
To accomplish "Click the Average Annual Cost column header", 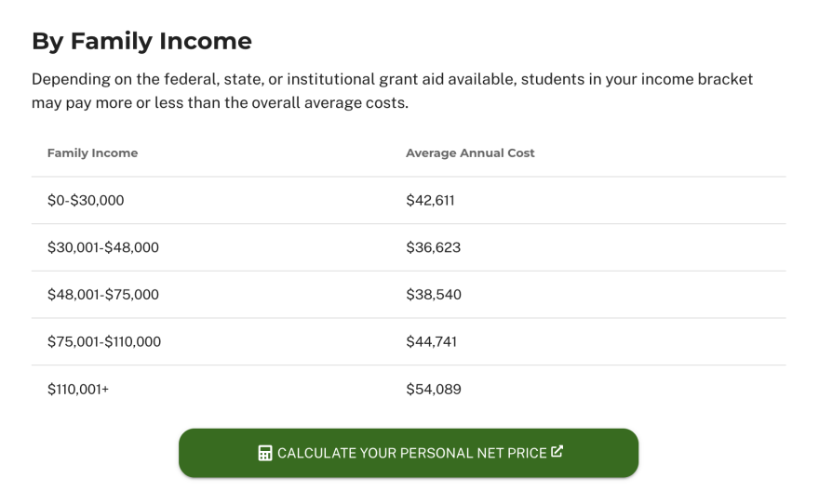I will [x=470, y=153].
